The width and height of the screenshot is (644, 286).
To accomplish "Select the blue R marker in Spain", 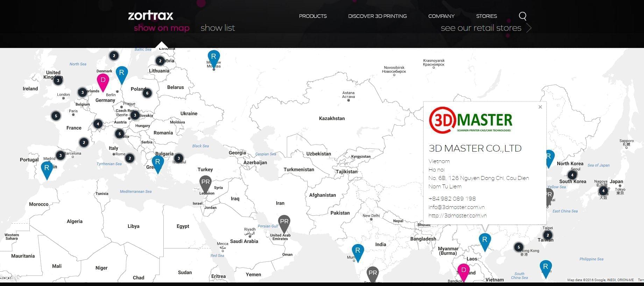I will pos(47,170).
